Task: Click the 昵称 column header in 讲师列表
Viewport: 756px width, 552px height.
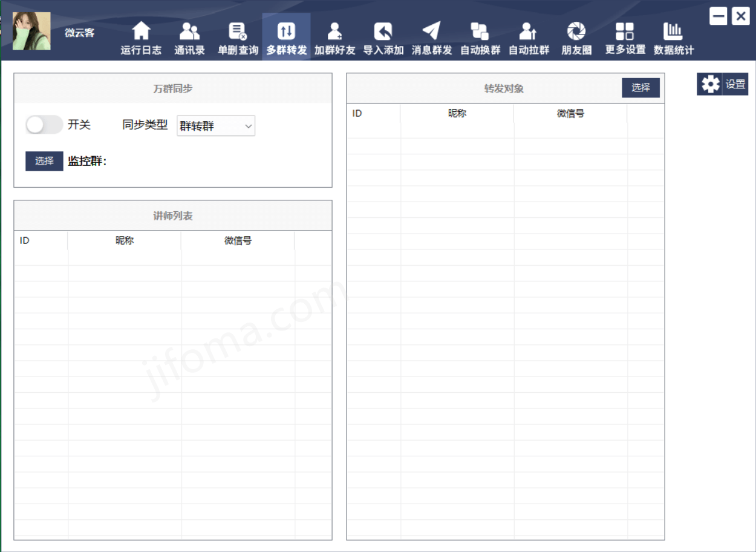Action: (x=125, y=240)
